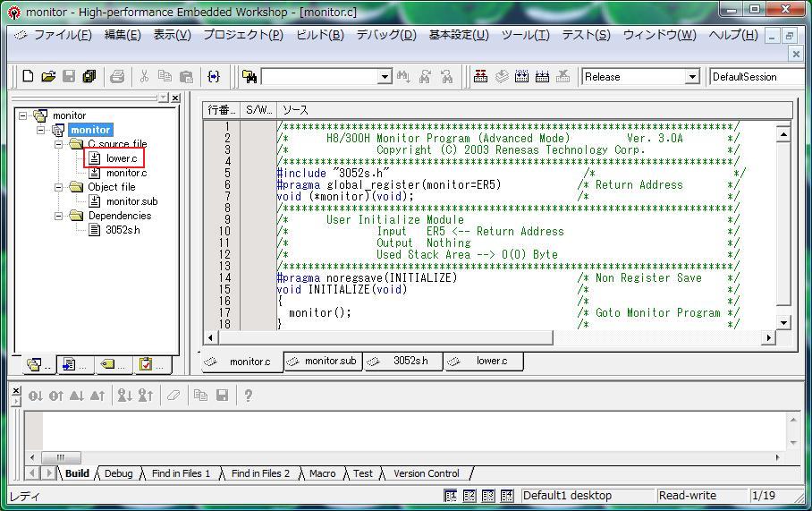Open the Release configuration dropdown
The height and width of the screenshot is (511, 812).
click(x=691, y=77)
